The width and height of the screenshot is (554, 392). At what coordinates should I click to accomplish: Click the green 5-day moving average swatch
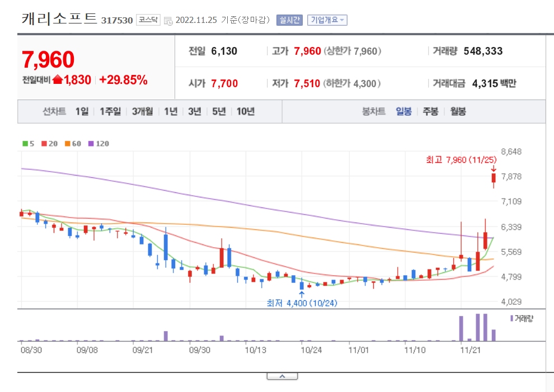[25, 143]
